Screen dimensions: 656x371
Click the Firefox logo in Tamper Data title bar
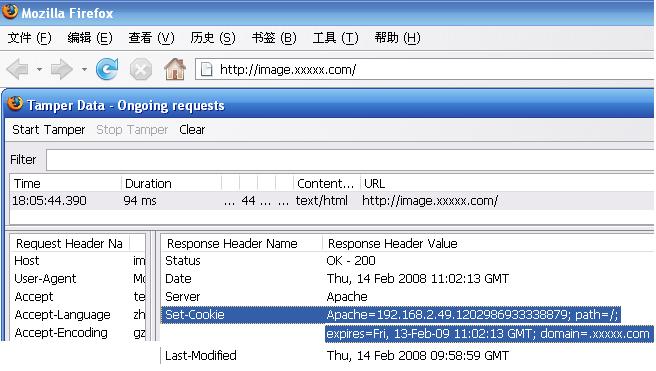tap(15, 103)
